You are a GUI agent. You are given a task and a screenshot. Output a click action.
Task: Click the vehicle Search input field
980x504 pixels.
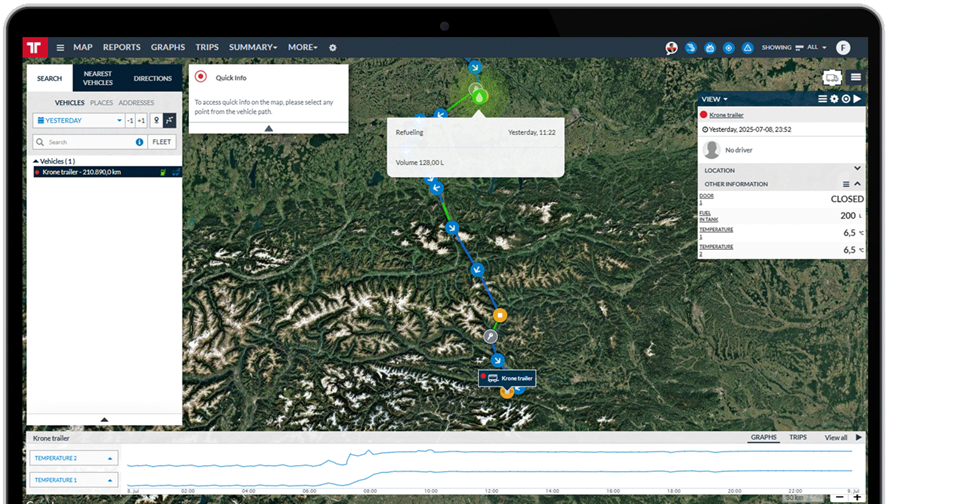pyautogui.click(x=90, y=142)
